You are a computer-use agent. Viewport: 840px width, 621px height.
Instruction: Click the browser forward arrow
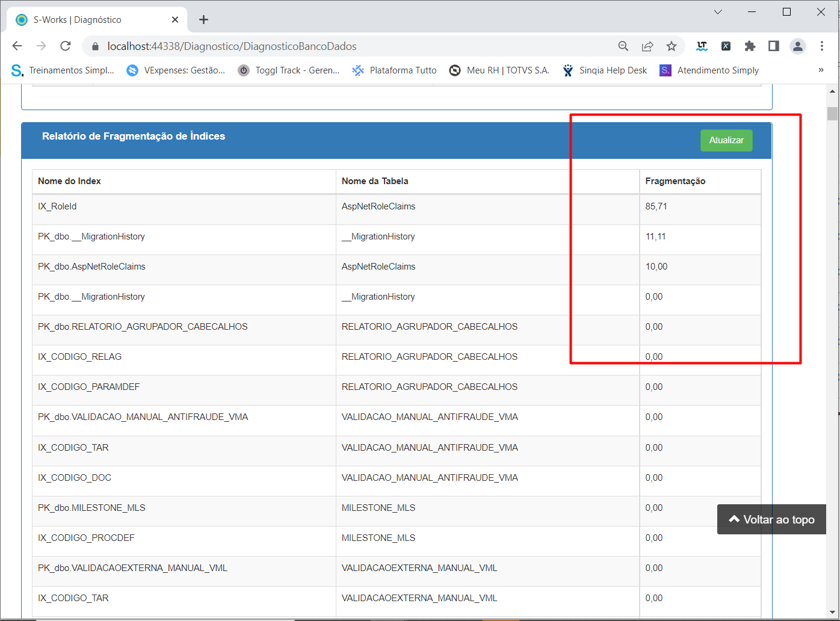tap(41, 46)
